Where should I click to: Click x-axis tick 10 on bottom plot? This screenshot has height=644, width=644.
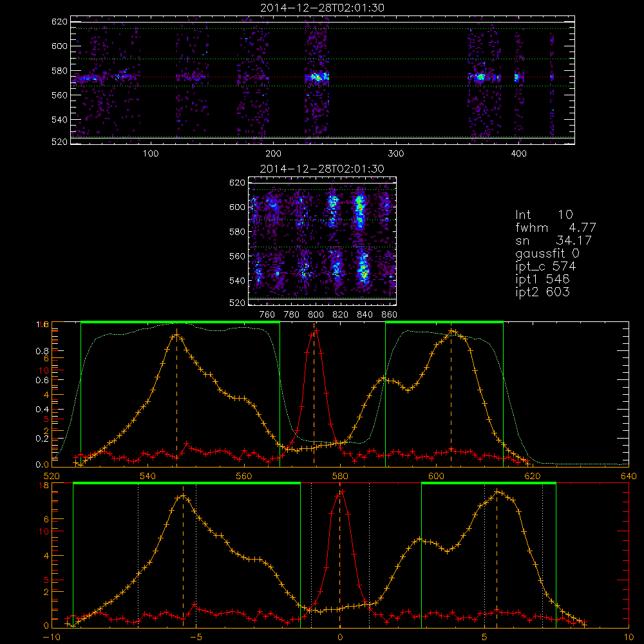point(629,638)
